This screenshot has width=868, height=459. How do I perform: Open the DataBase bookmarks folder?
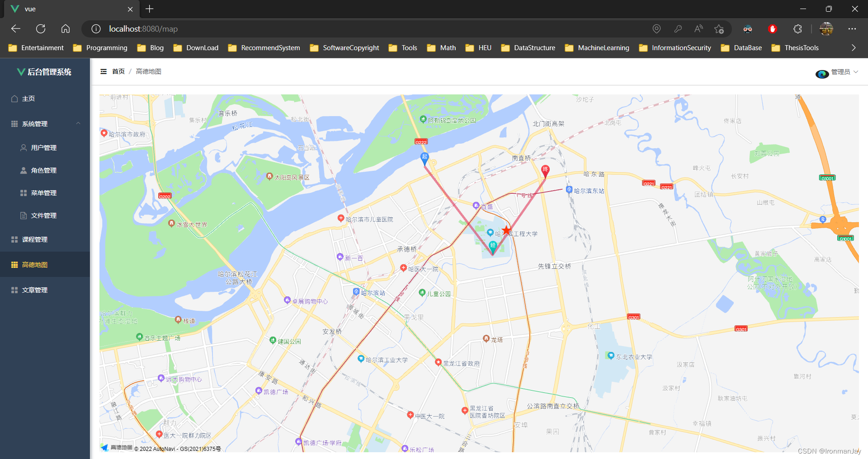(741, 48)
